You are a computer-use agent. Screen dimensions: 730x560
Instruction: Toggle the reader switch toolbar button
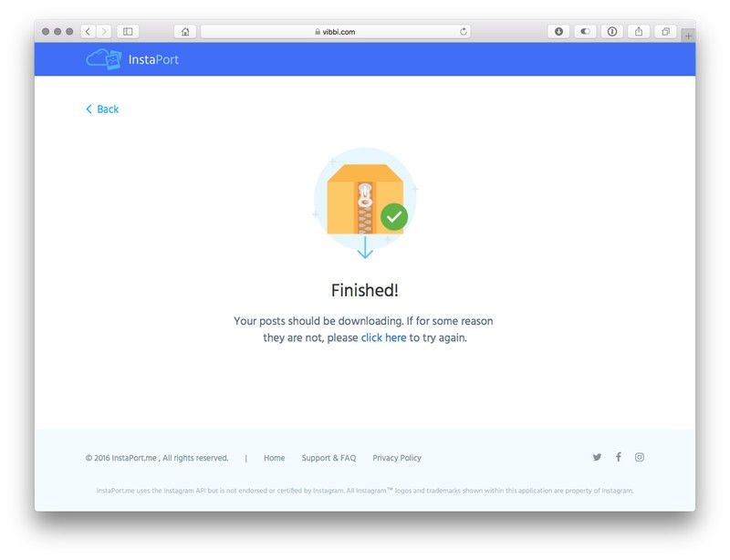[585, 32]
